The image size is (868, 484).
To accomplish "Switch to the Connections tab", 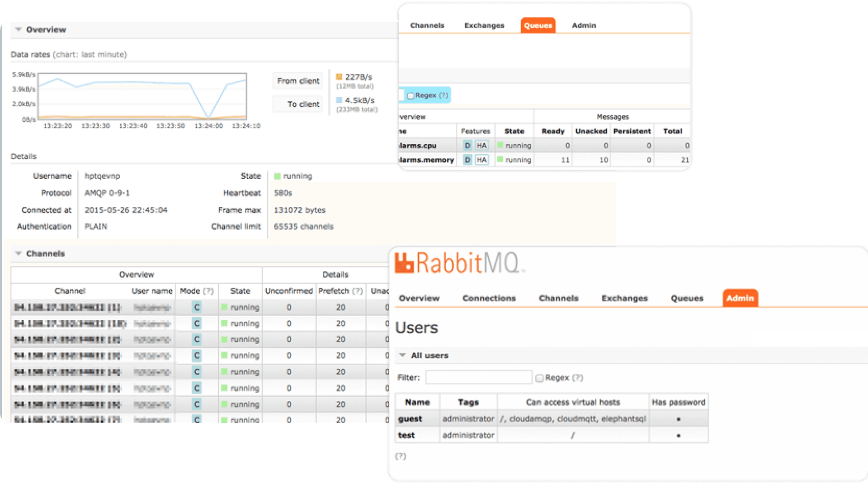I will (489, 298).
